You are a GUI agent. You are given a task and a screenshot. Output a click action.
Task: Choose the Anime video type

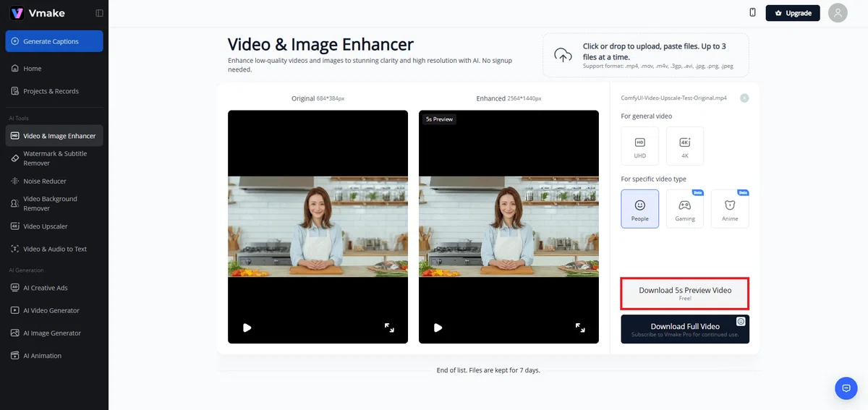click(730, 209)
